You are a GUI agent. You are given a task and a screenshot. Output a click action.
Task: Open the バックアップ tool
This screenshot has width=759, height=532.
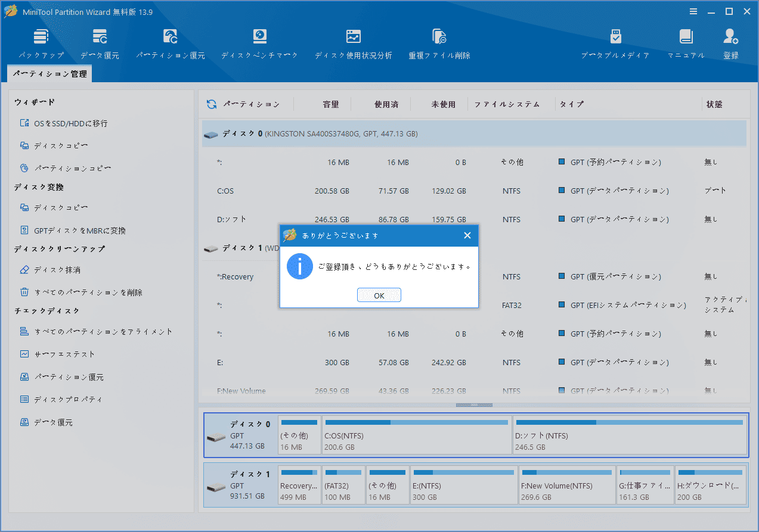point(41,44)
